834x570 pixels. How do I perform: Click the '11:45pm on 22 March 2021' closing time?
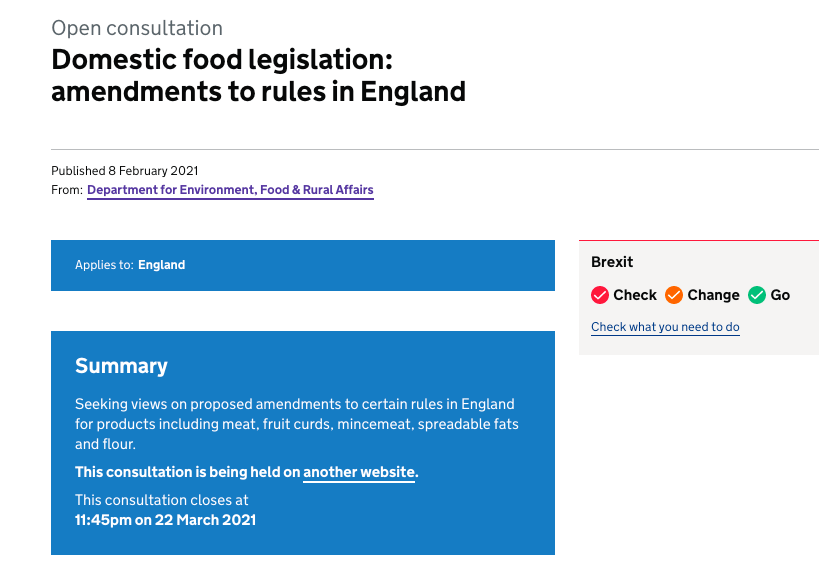tap(165, 520)
